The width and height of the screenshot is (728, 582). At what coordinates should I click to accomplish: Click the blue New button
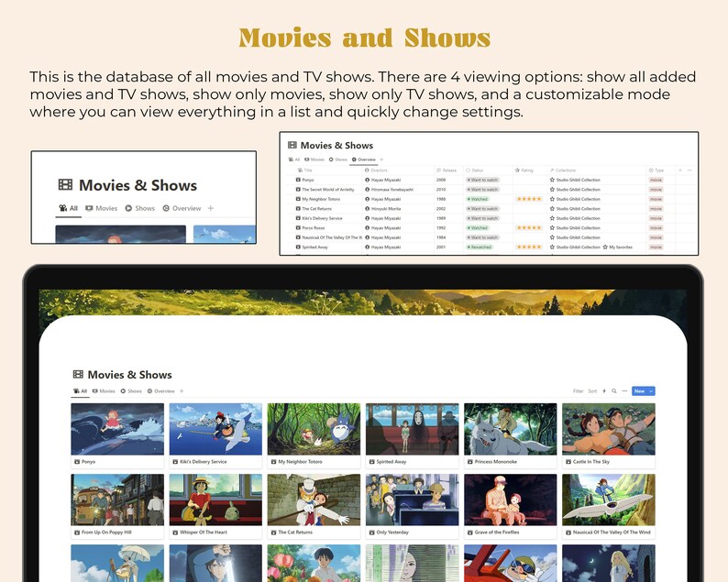pos(640,391)
